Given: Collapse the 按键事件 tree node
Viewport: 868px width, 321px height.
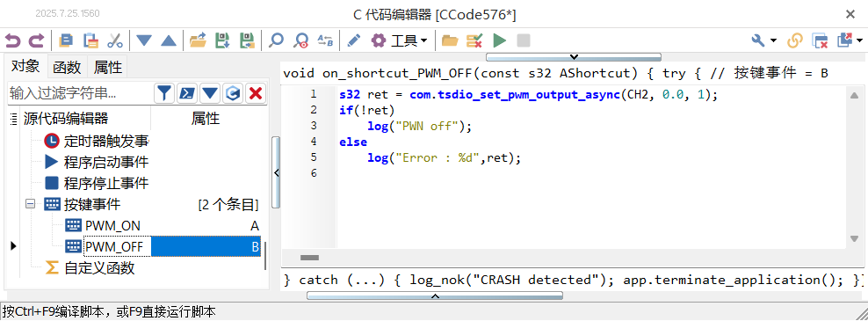Looking at the screenshot, I should 30,205.
